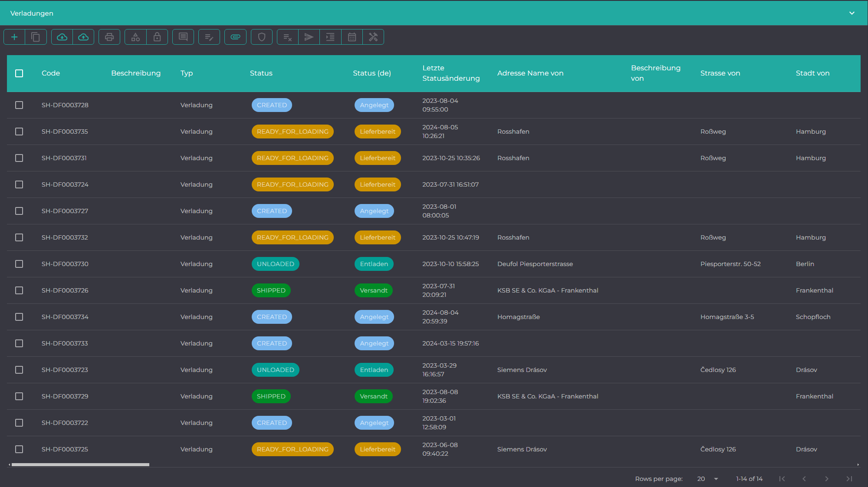The width and height of the screenshot is (868, 487).
Task: Click the CREATED badge for SH-DF0003728
Action: coord(272,105)
